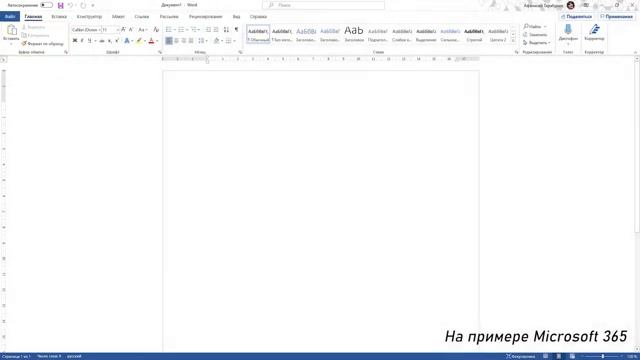Toggle Show paragraph marks (¶)

click(x=236, y=30)
